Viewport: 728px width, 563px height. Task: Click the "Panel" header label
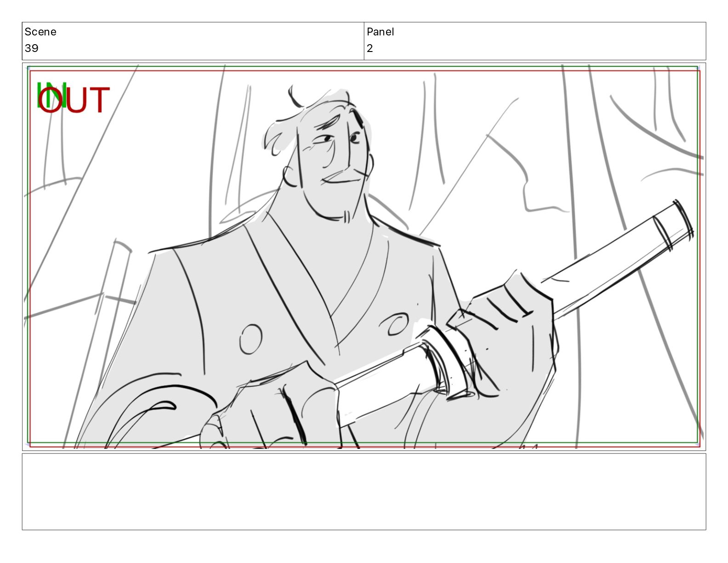[380, 32]
